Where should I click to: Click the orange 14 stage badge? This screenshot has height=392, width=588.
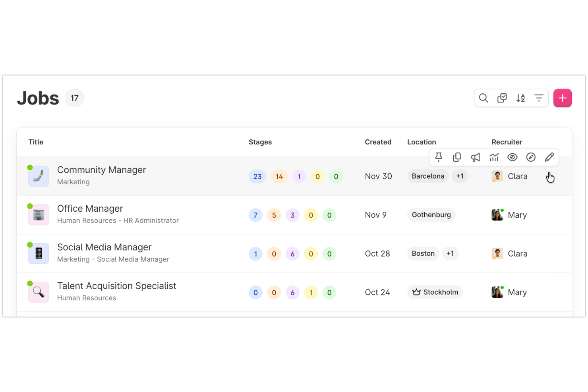279,176
